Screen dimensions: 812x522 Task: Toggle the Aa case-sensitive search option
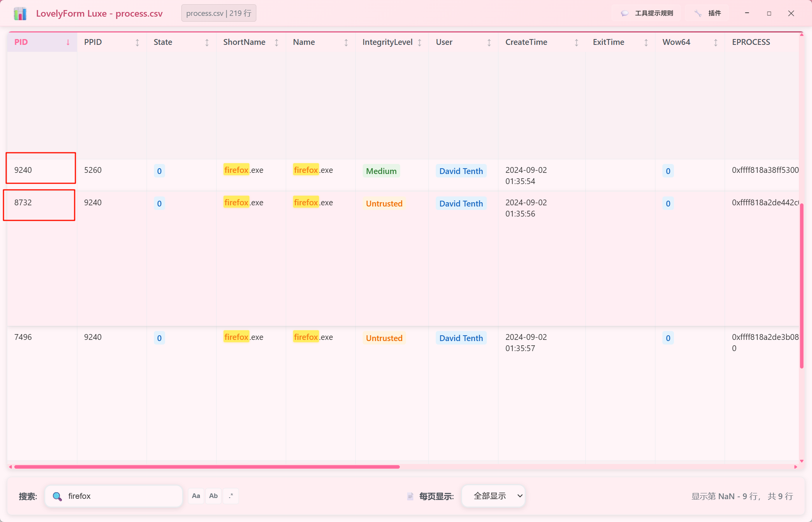[x=196, y=496]
